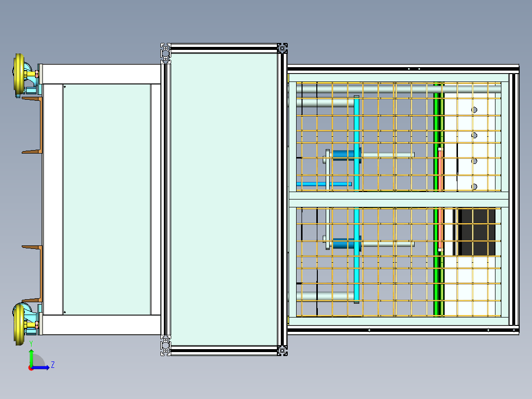Pick the left light-green panel beside the casters
Image resolution: width=532 pixels, height=399 pixels.
coord(107,199)
